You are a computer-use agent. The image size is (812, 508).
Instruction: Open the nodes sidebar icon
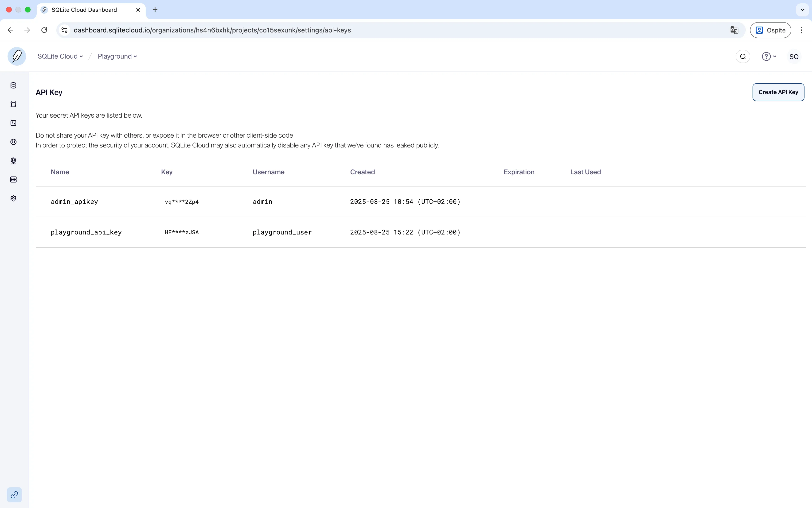(13, 104)
